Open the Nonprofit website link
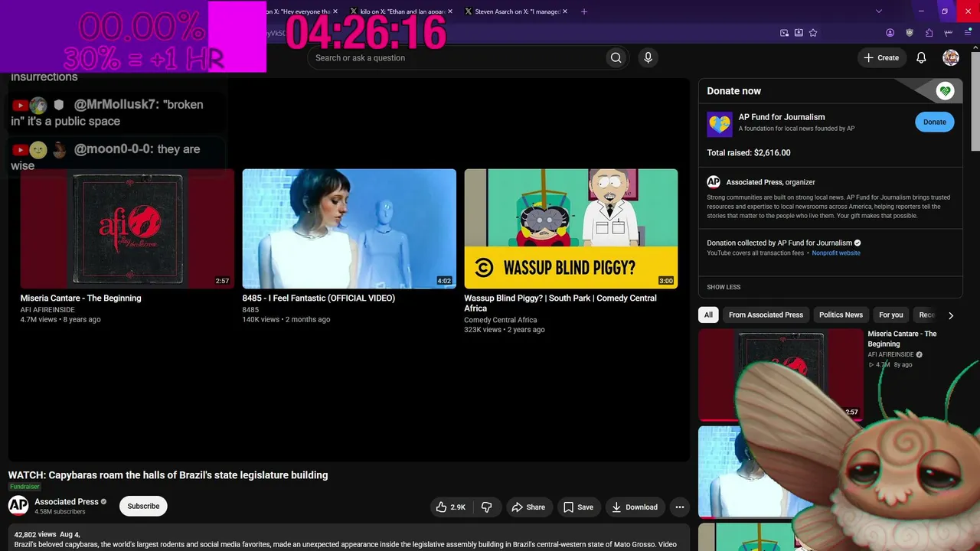This screenshot has height=551, width=980. click(836, 253)
